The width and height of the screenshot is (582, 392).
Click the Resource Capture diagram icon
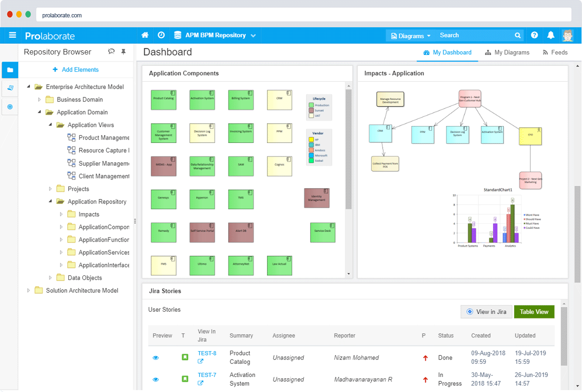72,150
